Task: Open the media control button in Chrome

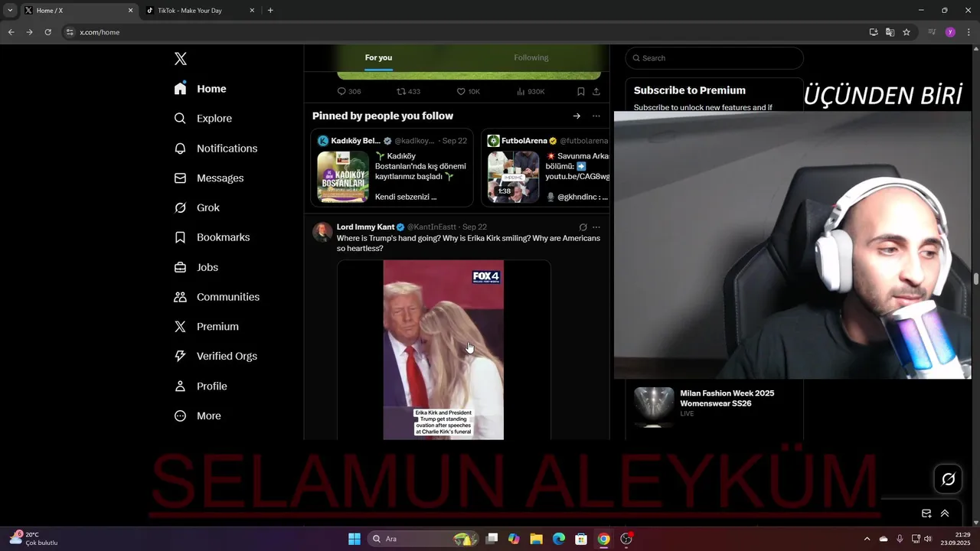Action: (932, 32)
